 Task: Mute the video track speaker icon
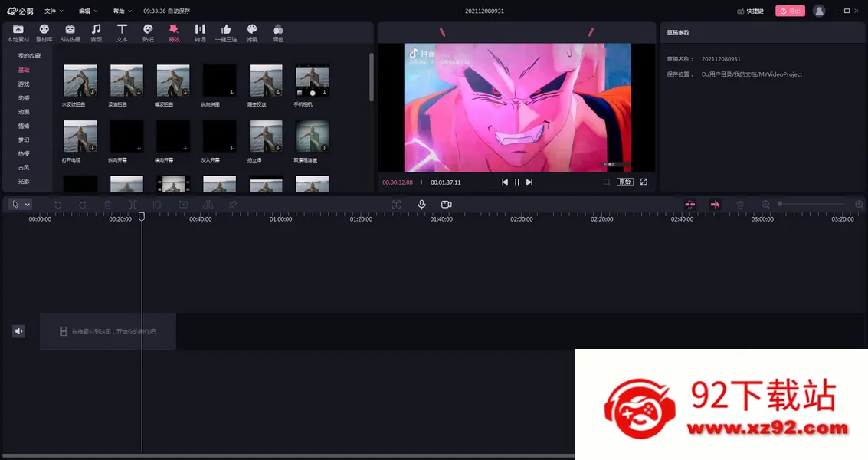point(19,331)
